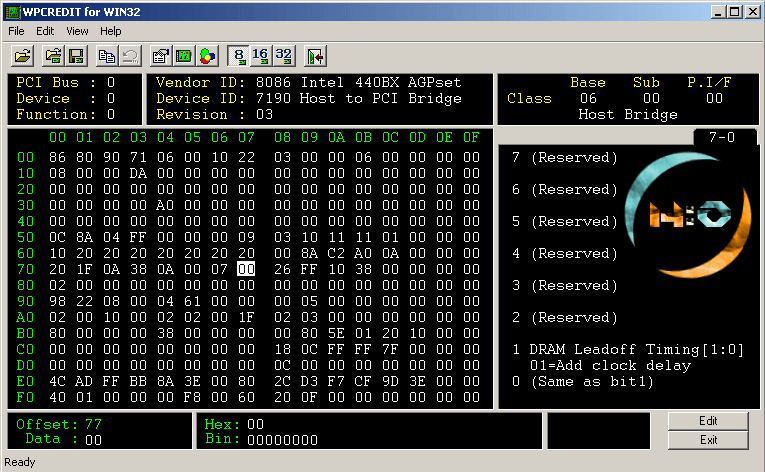Click the Bin: 00000000 readout
This screenshot has height=472, width=765.
261,439
